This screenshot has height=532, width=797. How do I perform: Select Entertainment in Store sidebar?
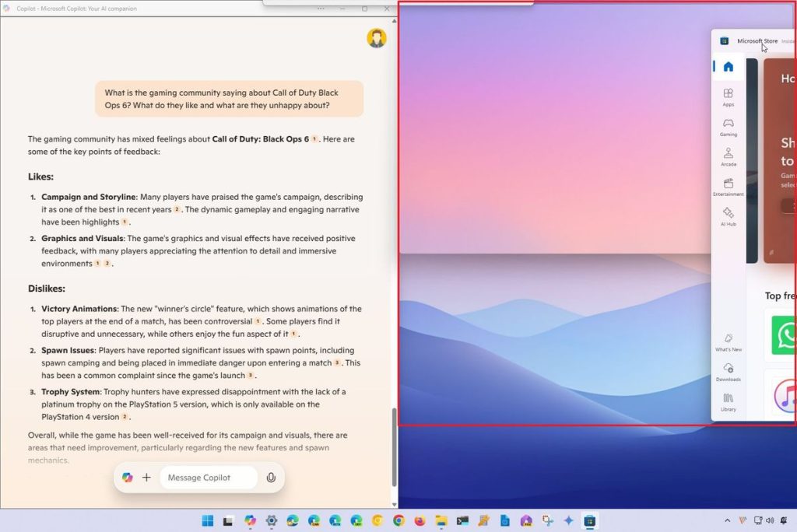coord(729,187)
